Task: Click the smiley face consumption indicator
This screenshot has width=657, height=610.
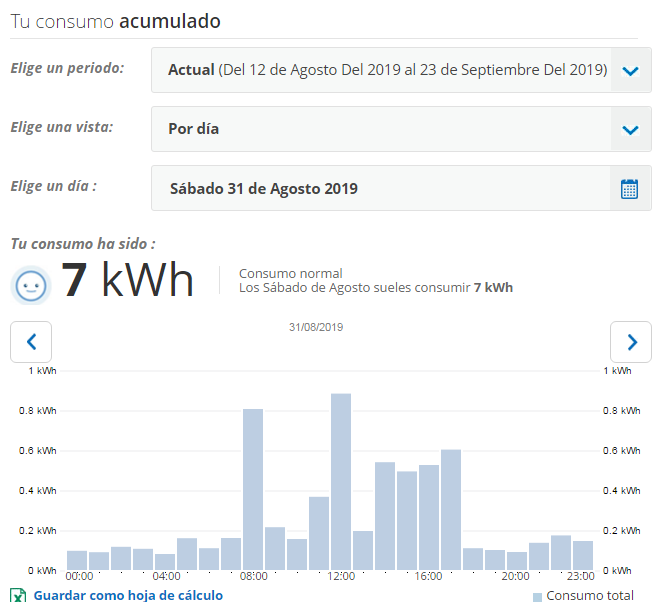Action: point(31,286)
